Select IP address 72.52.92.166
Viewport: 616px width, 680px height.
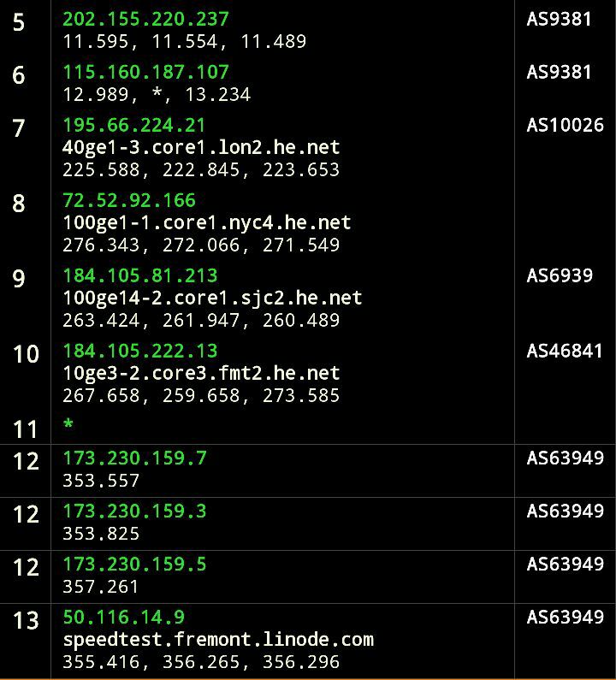pos(129,200)
